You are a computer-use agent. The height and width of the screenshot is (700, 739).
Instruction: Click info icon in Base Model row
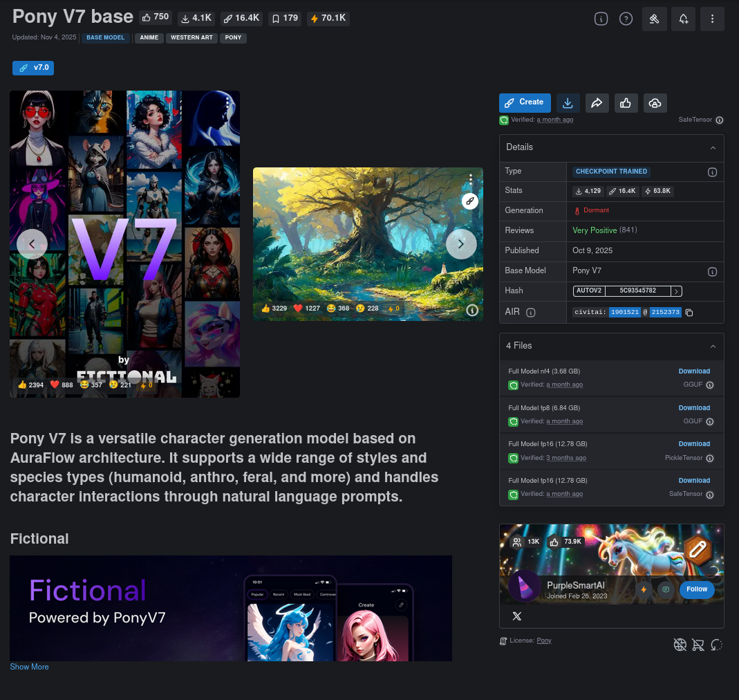[712, 272]
